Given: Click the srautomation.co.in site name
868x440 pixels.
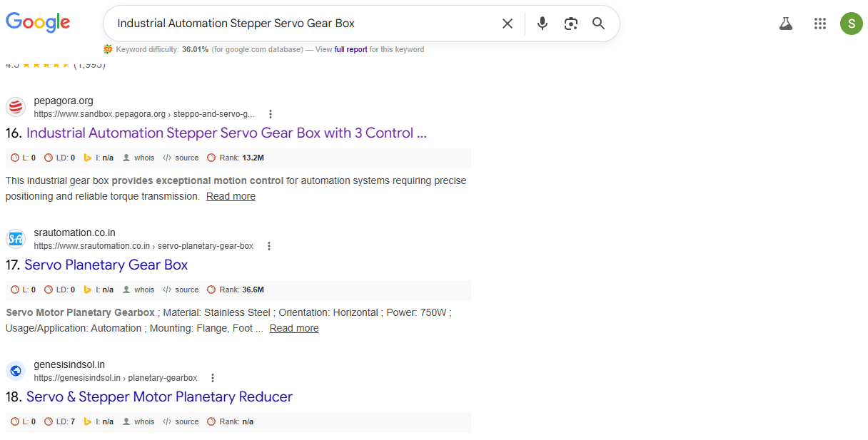Looking at the screenshot, I should 74,232.
